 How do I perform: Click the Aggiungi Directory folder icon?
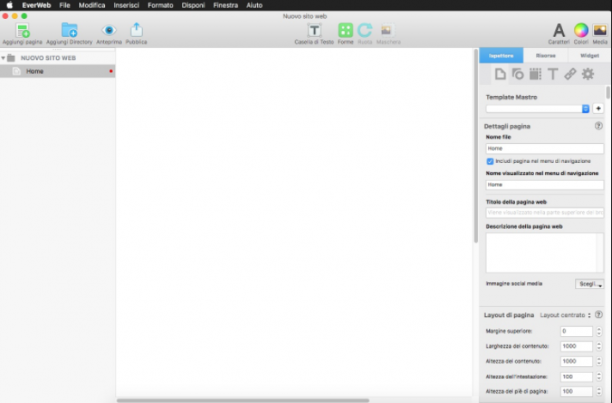(x=69, y=30)
